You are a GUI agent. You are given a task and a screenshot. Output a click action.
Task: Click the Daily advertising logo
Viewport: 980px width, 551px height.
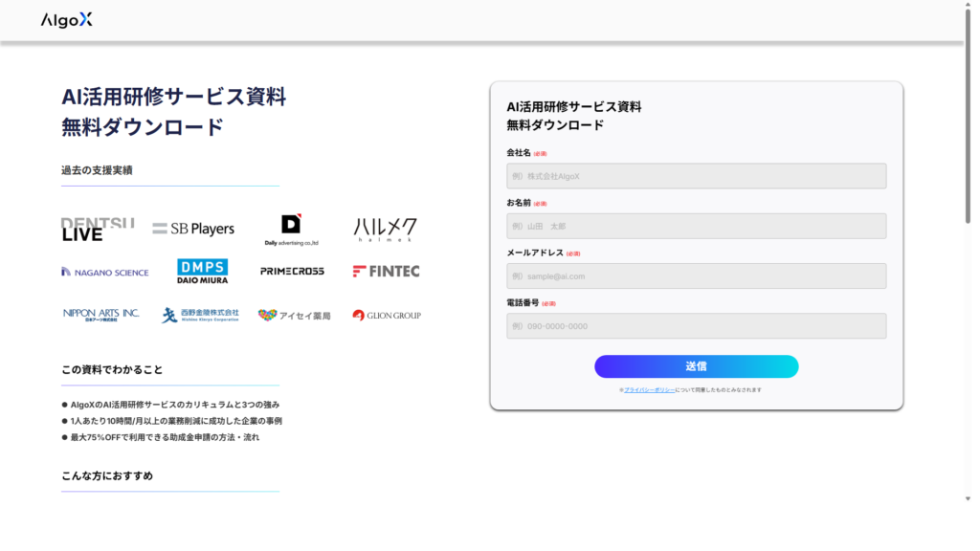(291, 230)
